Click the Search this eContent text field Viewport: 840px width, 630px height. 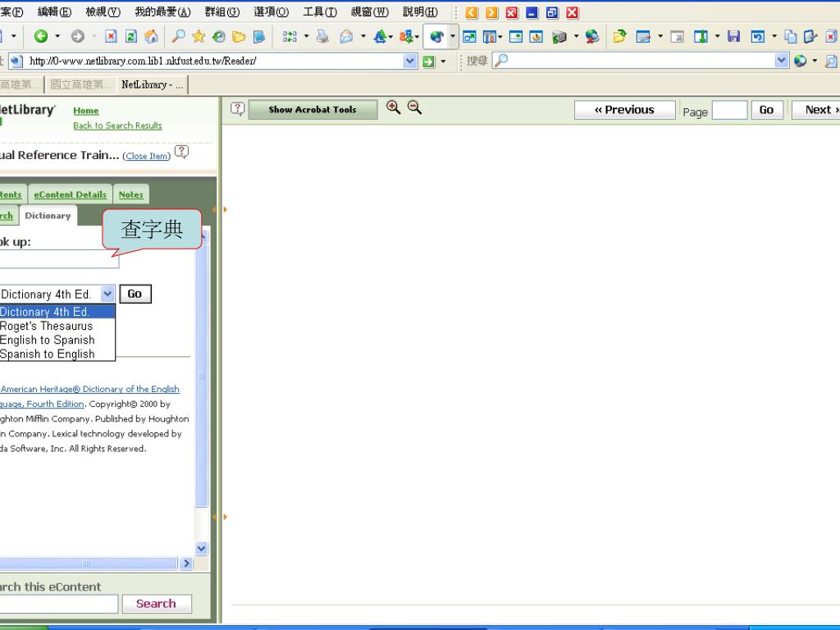coord(58,604)
